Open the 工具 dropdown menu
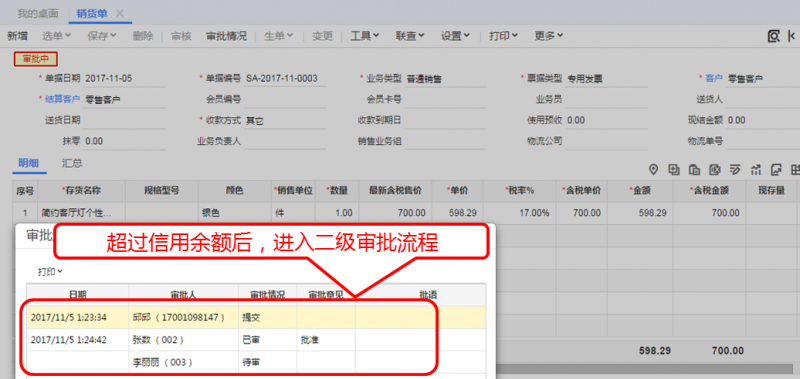The image size is (800, 379). pyautogui.click(x=365, y=36)
